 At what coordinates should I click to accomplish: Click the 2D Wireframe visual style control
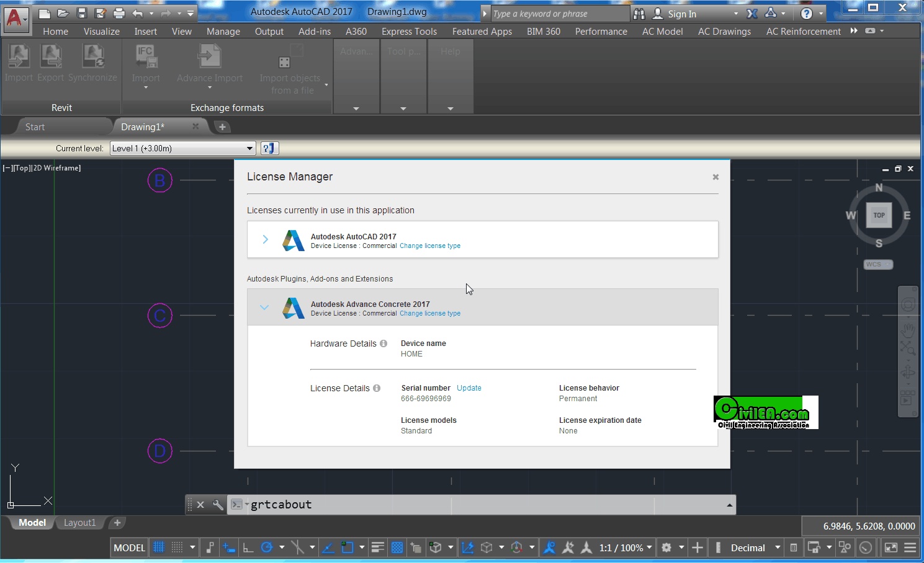tap(58, 168)
